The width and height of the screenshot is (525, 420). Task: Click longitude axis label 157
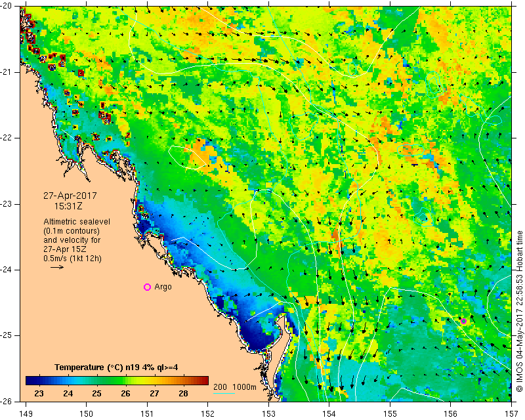[512, 413]
